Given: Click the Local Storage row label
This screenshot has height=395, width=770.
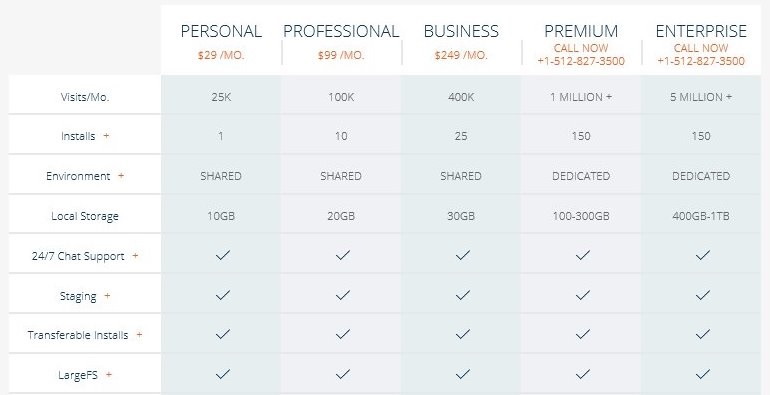Looking at the screenshot, I should (85, 216).
